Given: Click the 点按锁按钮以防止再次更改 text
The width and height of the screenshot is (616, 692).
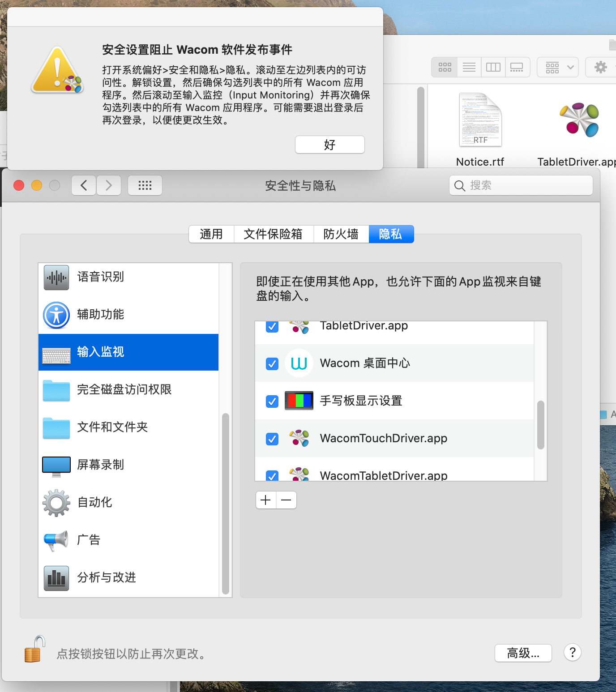Looking at the screenshot, I should click(x=133, y=654).
